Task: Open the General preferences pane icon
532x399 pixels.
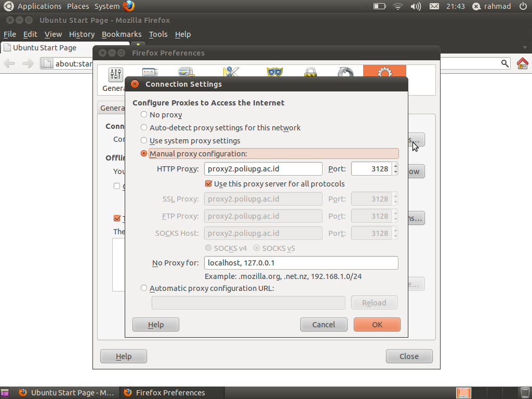Action: (116, 75)
